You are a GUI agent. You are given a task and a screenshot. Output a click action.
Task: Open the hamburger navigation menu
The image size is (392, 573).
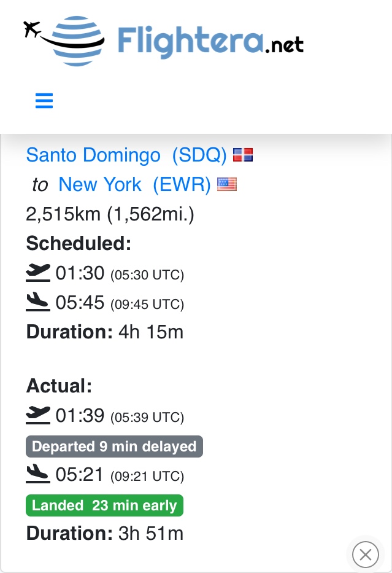coord(44,101)
